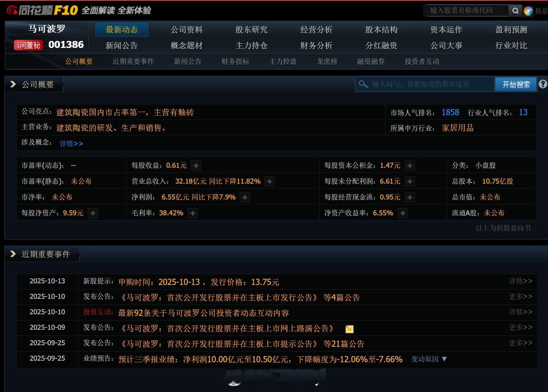This screenshot has height=392, width=548.
Task: Expand plus next to 净资产收益率 6.55%
Action: click(x=403, y=213)
